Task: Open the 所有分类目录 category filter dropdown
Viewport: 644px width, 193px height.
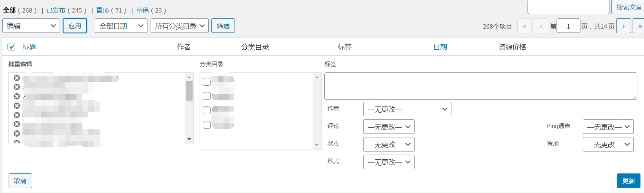Action: (x=180, y=26)
